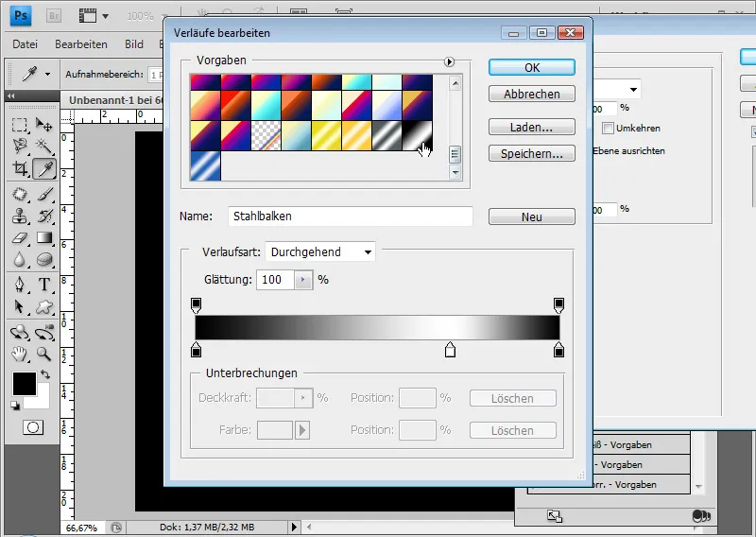Click the Laden... button
The image size is (756, 537).
532,127
